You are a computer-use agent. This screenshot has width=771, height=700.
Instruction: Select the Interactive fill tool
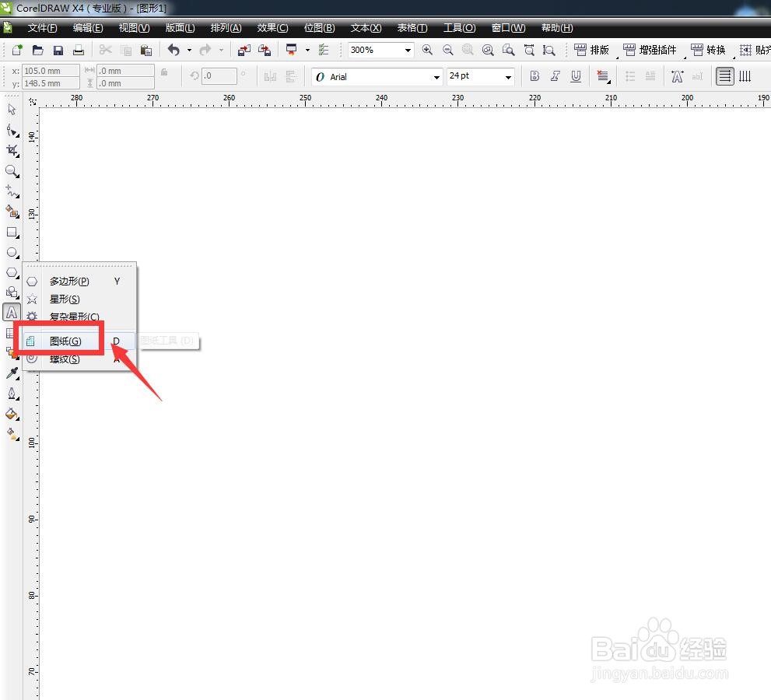[12, 434]
